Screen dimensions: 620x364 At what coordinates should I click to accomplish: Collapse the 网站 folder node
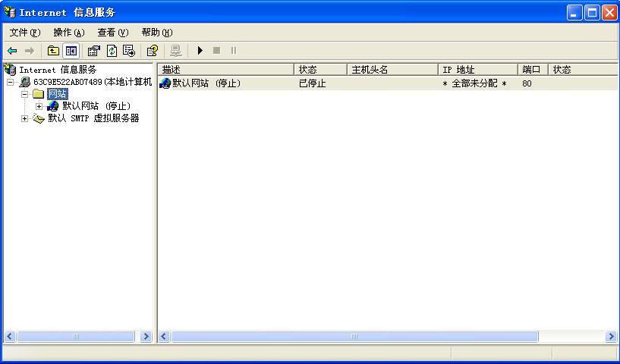(25, 94)
